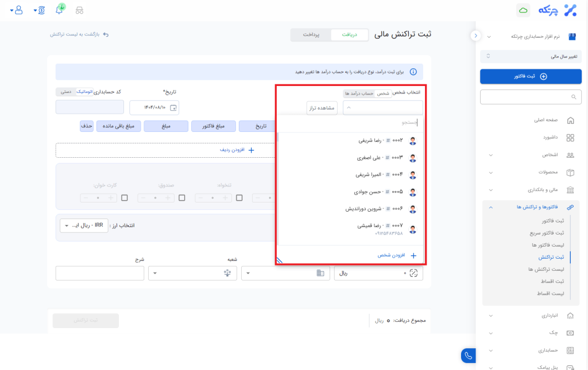Open the IRR currency selection dropdown
The width and height of the screenshot is (588, 370).
[84, 225]
